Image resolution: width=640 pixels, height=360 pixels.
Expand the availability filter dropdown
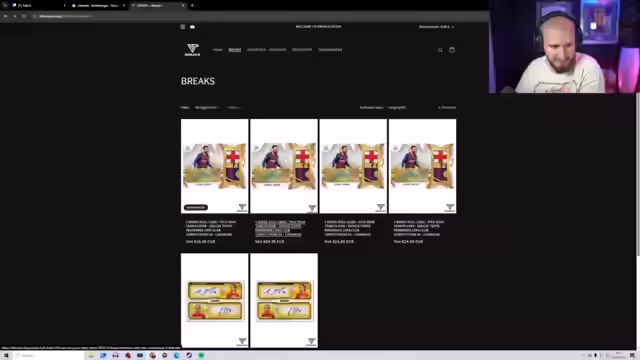click(x=207, y=108)
